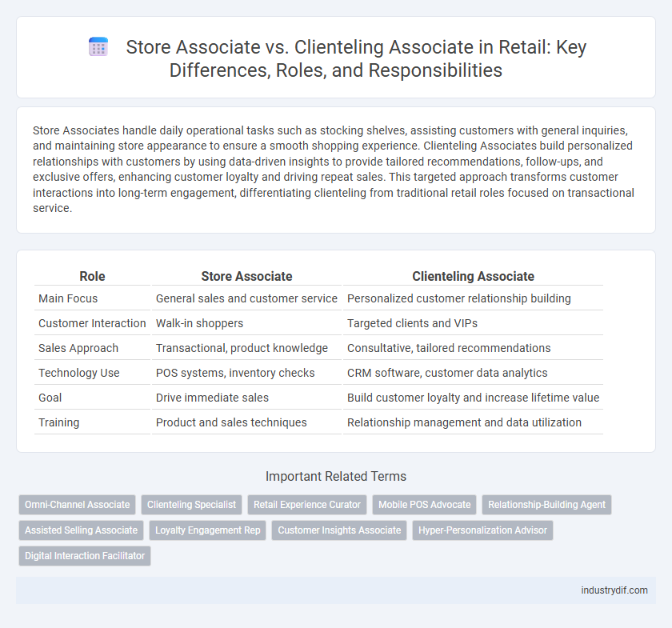Click the calendar grid icon beside the title
The image size is (672, 628).
98,46
